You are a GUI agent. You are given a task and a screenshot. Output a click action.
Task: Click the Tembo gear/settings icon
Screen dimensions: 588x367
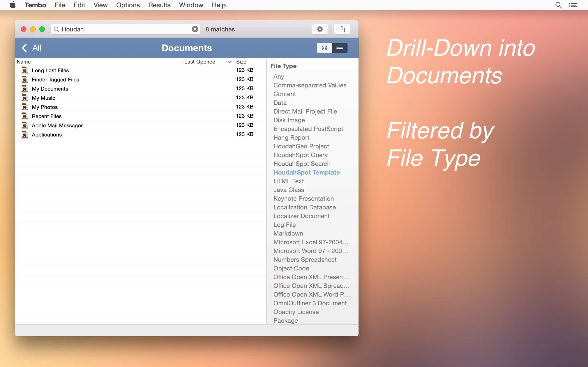(320, 29)
